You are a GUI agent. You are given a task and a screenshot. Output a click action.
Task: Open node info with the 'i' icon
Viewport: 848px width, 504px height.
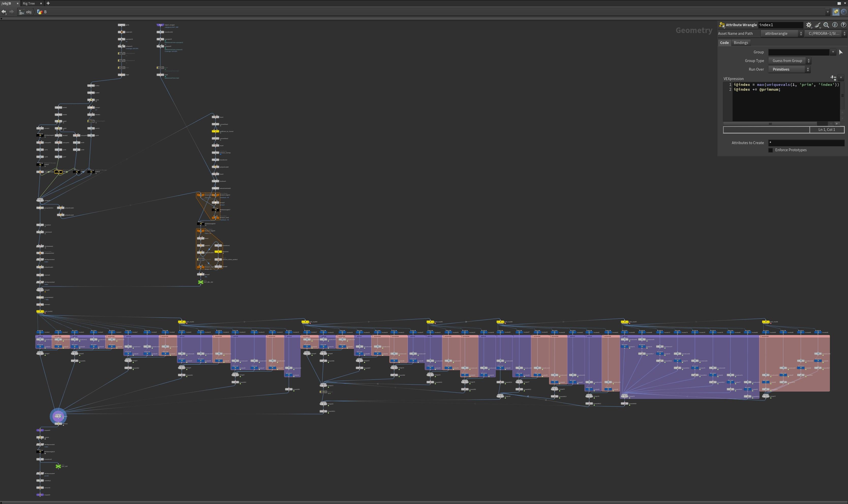coord(835,25)
